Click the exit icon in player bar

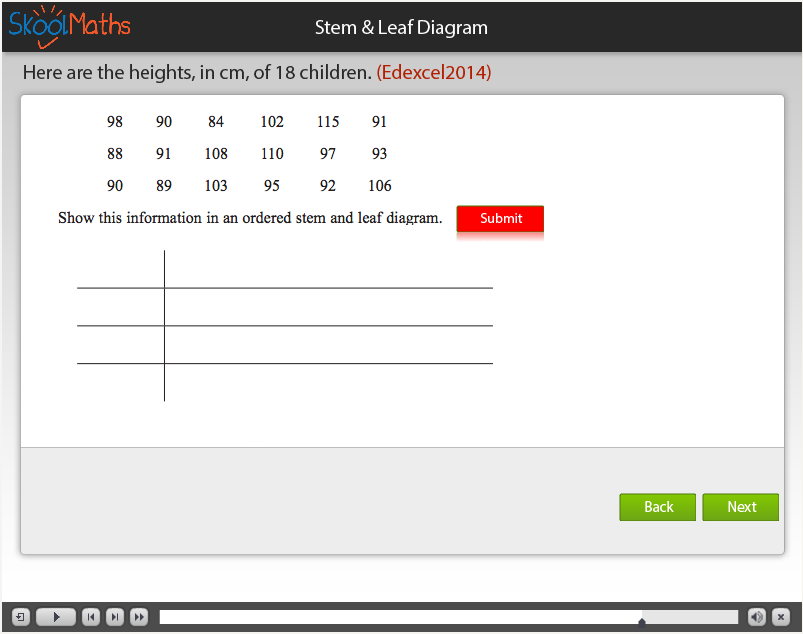pos(20,617)
